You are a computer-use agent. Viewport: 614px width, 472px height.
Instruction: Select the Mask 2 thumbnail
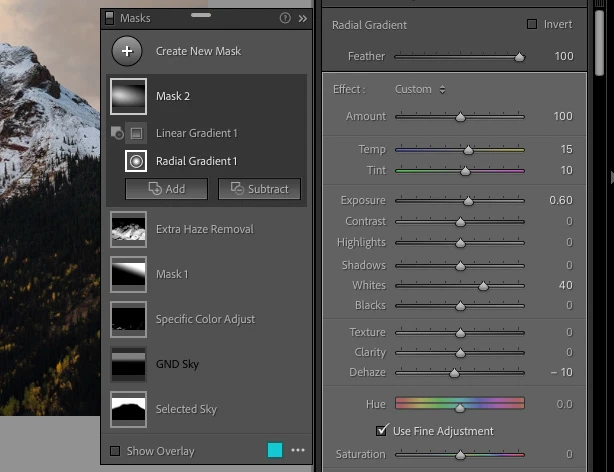click(x=128, y=96)
